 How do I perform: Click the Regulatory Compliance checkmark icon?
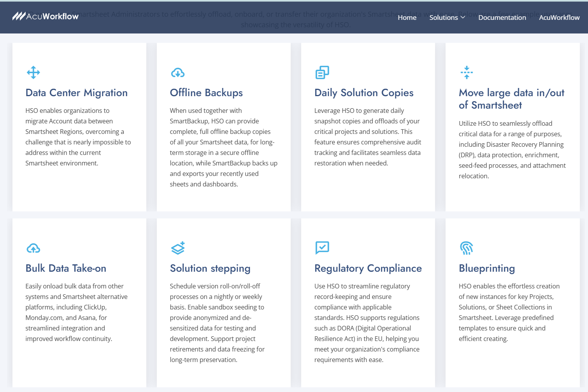(x=322, y=248)
